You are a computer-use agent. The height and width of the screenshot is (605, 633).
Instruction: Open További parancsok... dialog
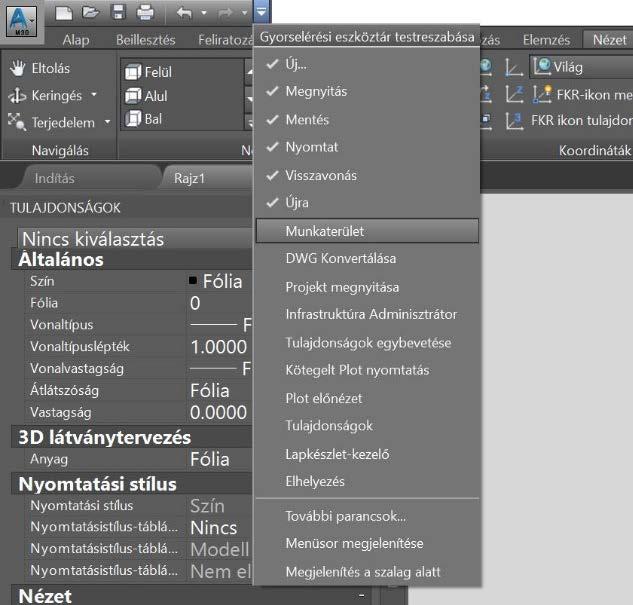(367, 517)
